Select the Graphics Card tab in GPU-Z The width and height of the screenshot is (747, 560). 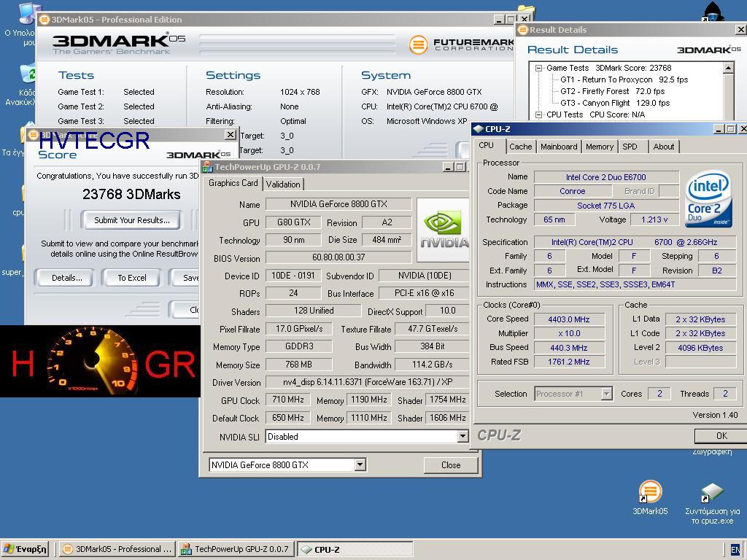233,183
